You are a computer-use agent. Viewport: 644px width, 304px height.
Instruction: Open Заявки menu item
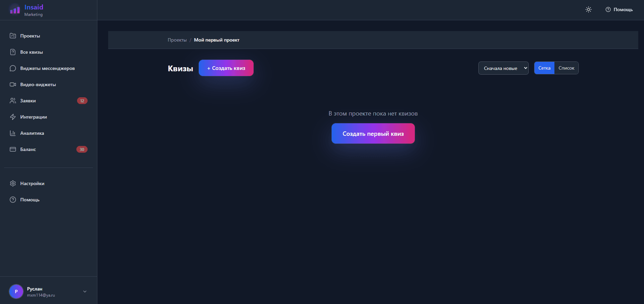(x=28, y=101)
